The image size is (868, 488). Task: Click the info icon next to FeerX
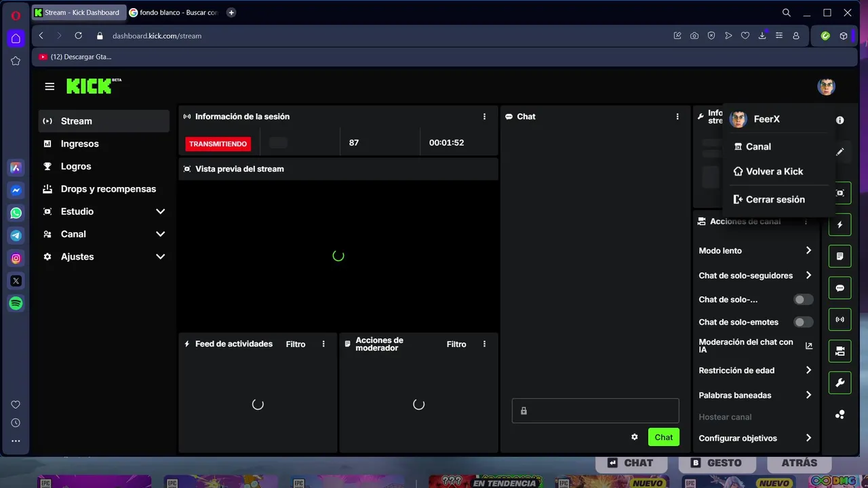(840, 120)
